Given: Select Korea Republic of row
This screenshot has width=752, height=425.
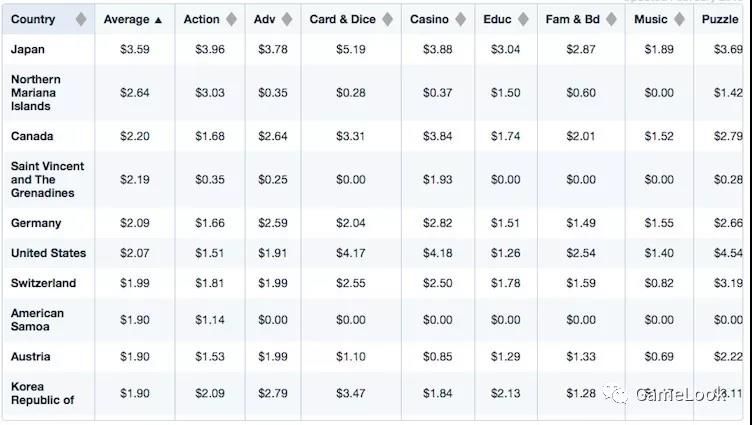Looking at the screenshot, I should (373, 393).
